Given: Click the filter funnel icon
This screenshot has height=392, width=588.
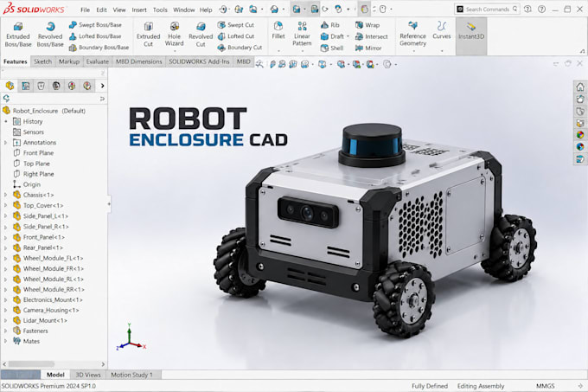Looking at the screenshot, I should tap(6, 99).
